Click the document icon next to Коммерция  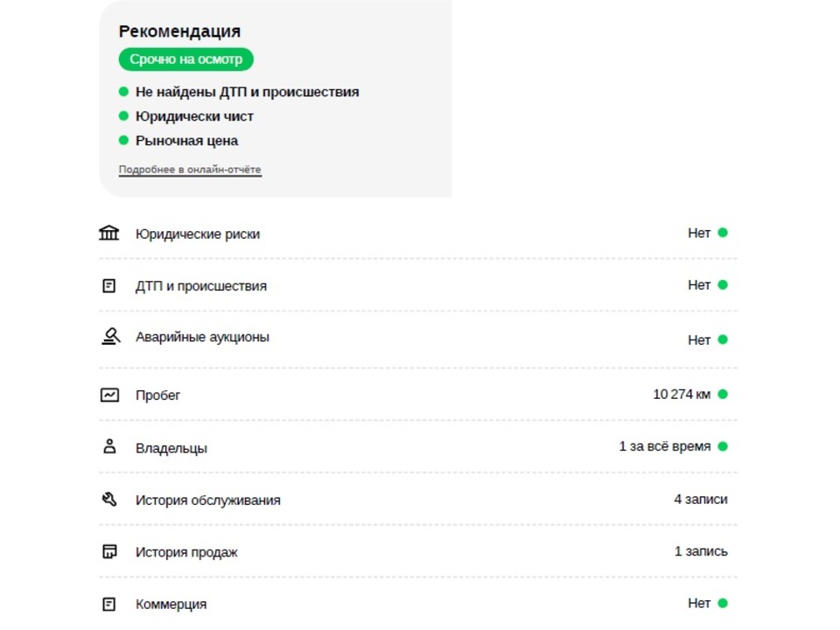pos(108,605)
